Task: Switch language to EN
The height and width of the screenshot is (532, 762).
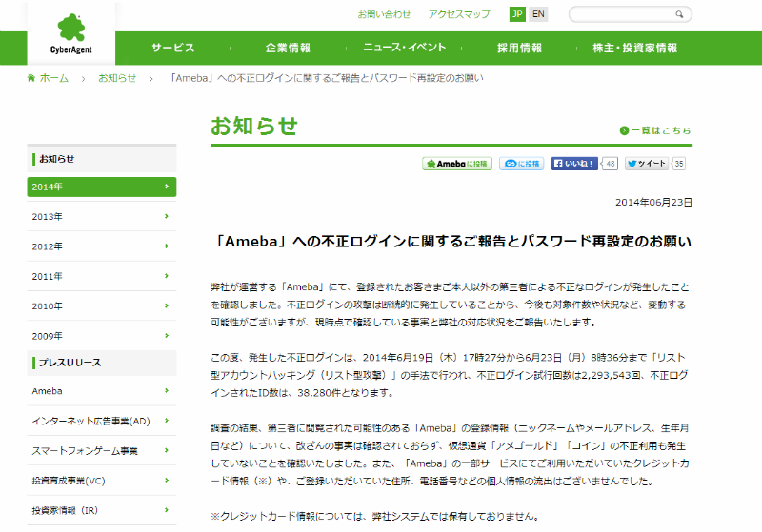Action: pos(538,14)
